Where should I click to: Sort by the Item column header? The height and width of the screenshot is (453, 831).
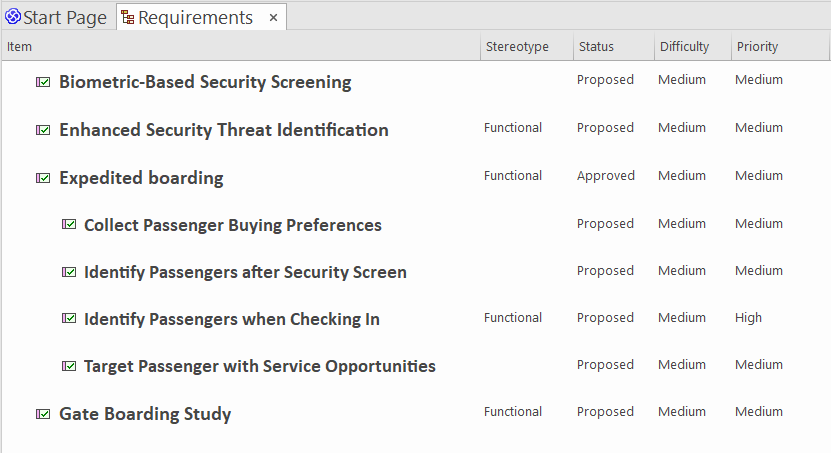pos(241,47)
